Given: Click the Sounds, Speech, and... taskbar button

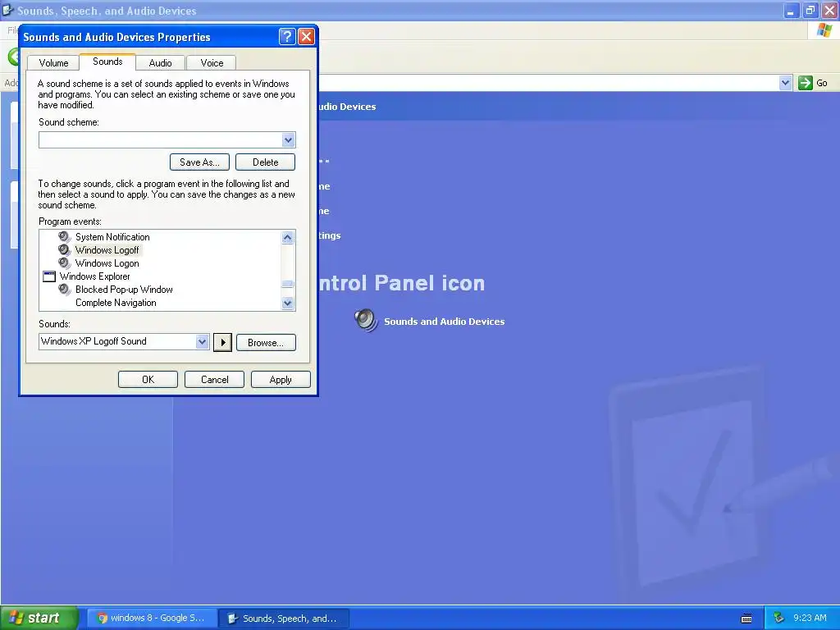Looking at the screenshot, I should coord(284,619).
